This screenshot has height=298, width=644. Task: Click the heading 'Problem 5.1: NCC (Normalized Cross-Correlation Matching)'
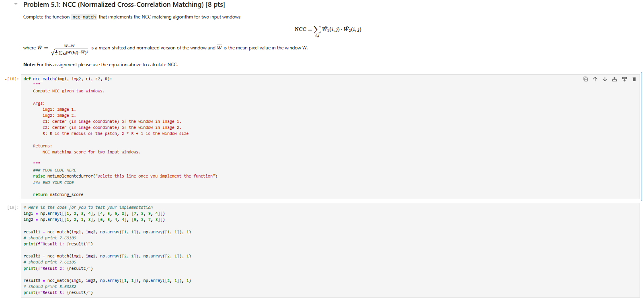pyautogui.click(x=124, y=4)
